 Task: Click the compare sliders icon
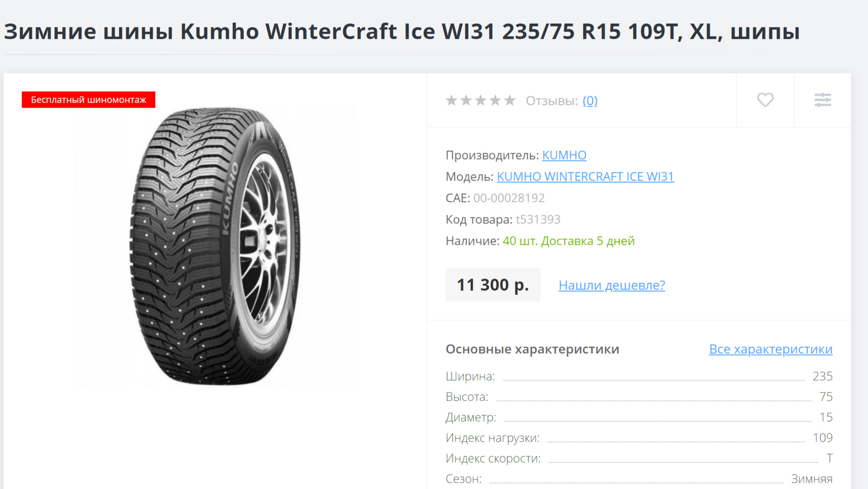click(822, 100)
